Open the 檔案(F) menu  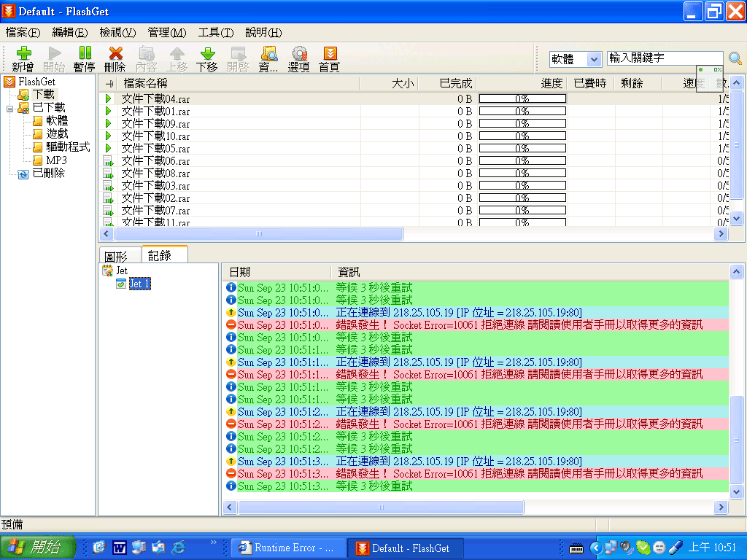click(x=23, y=32)
